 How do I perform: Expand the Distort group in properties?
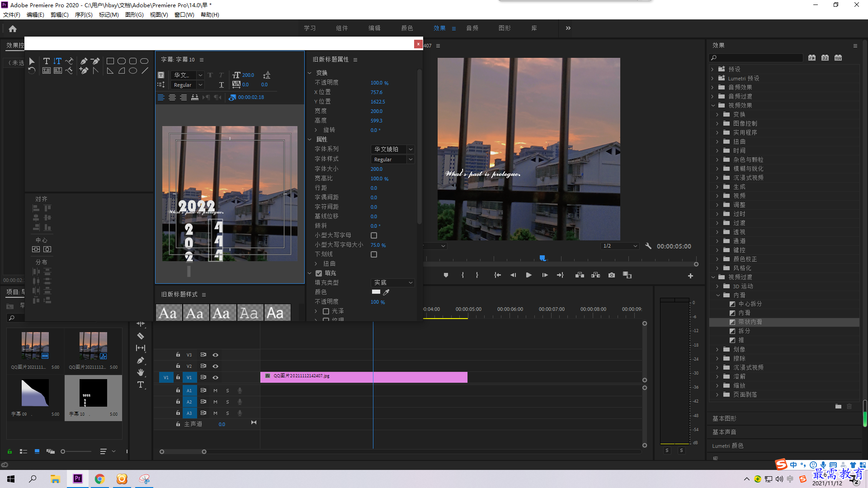point(316,264)
